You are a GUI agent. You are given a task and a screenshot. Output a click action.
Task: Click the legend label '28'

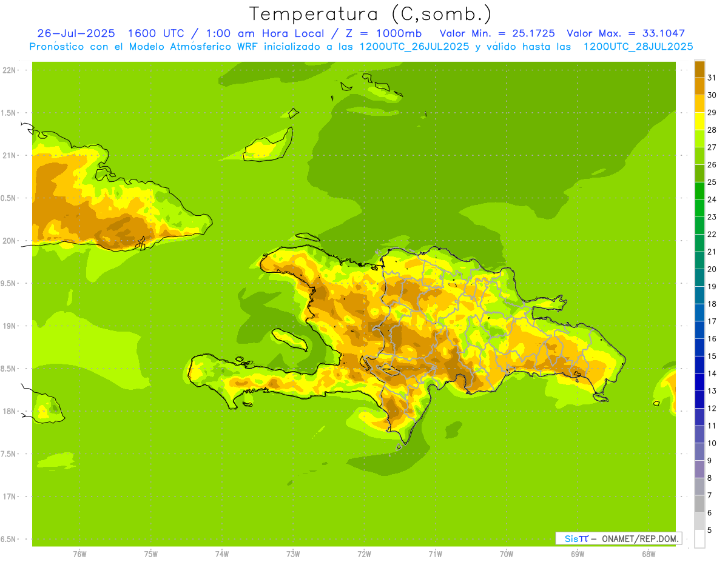tap(712, 130)
